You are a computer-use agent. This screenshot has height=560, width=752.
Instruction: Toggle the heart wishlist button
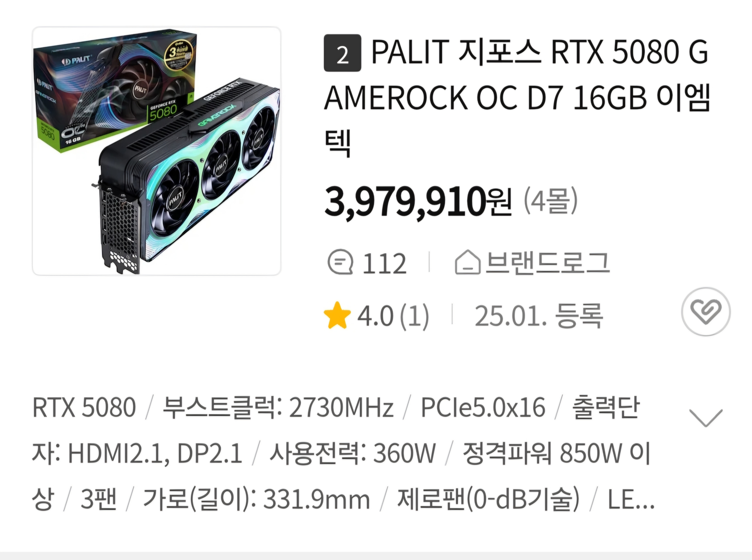point(706,311)
